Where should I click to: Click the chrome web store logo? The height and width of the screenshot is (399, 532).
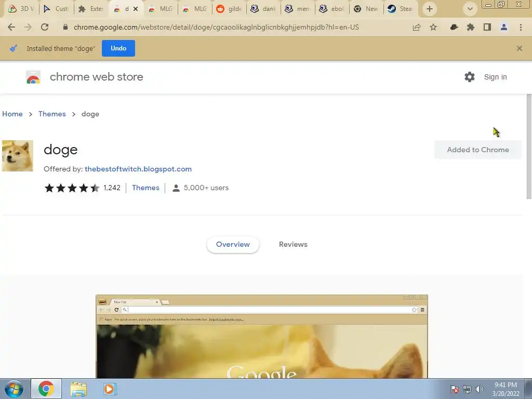click(33, 77)
